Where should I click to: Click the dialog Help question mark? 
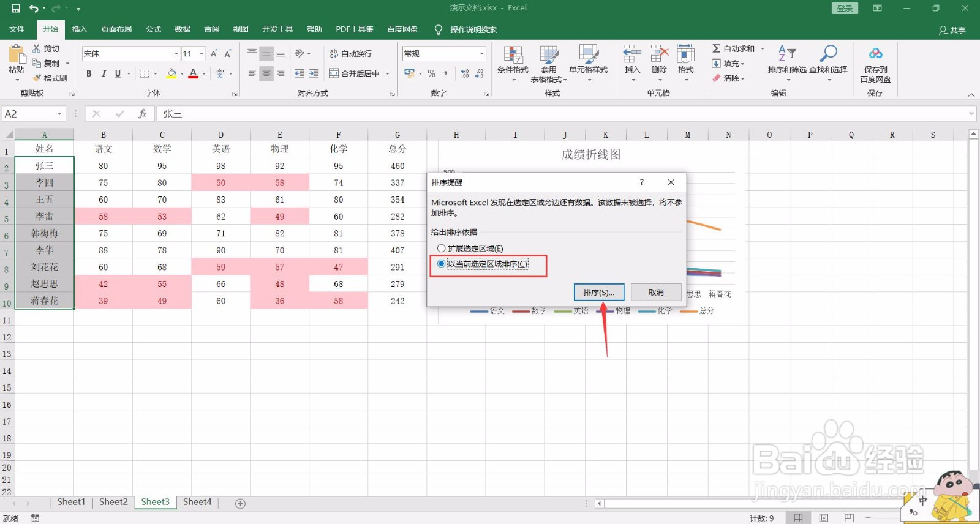coord(642,182)
